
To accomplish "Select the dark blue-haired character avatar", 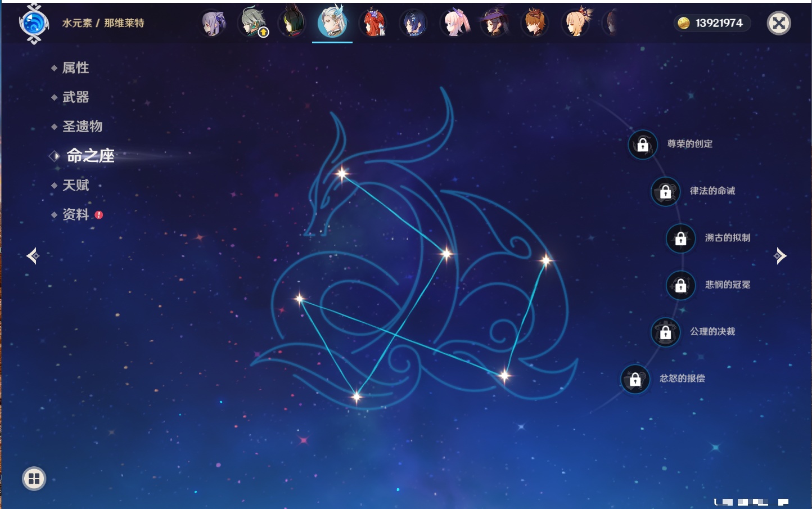I will [x=413, y=24].
